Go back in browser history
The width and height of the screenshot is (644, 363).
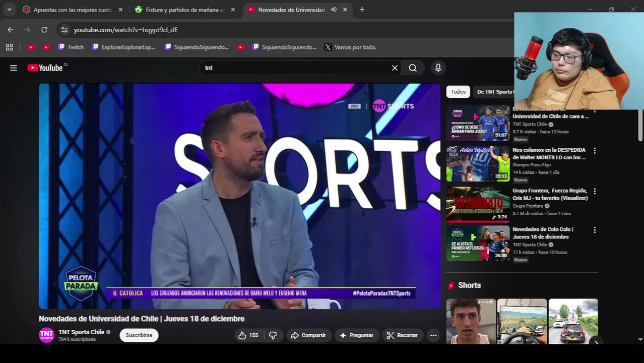(11, 30)
